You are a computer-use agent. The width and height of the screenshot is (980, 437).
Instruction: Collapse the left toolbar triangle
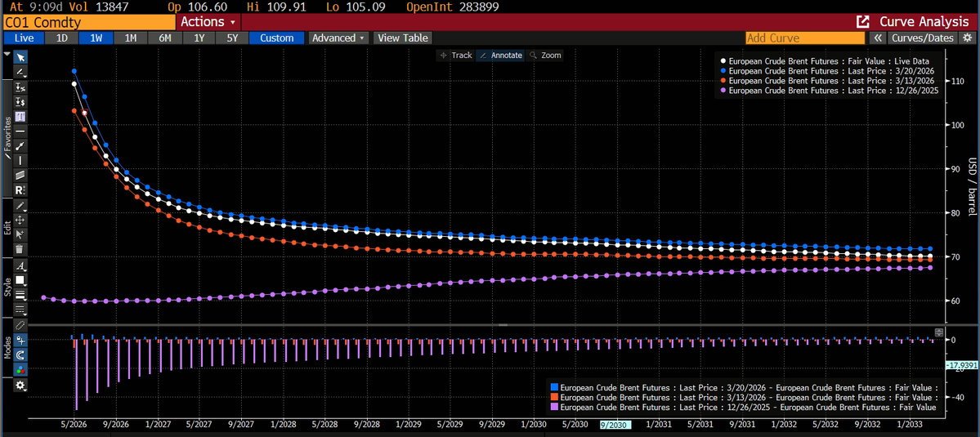(x=7, y=54)
